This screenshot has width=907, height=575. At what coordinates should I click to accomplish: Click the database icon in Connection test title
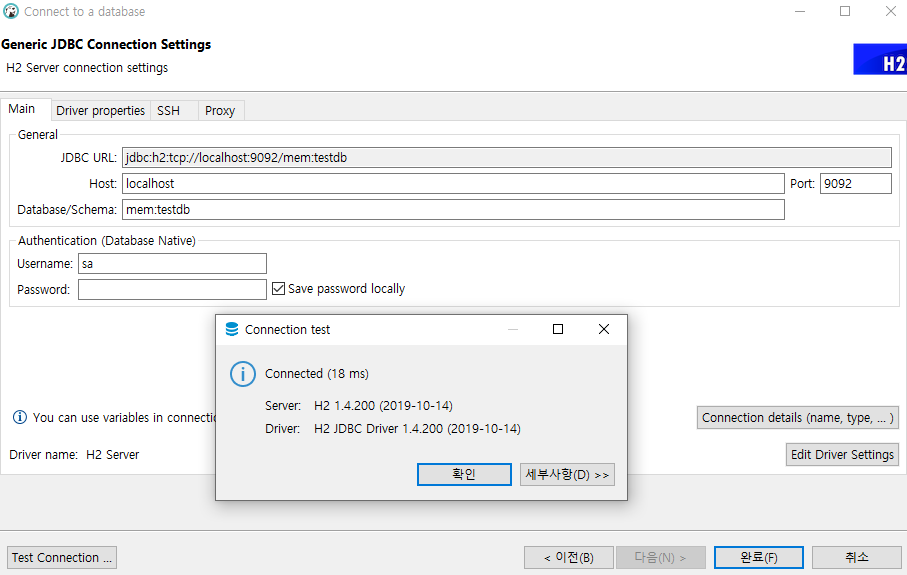click(232, 329)
